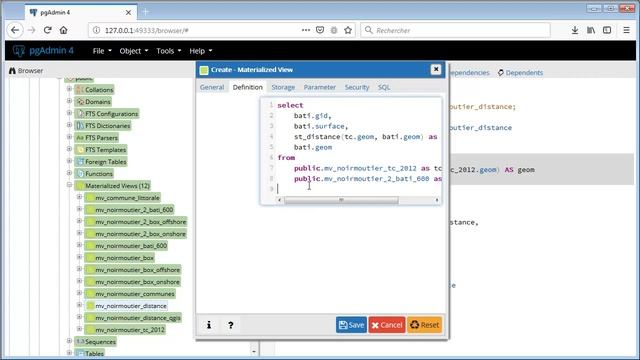Screen dimensions: 640x360
Task: Open the downloads arrow icon
Action: [575, 30]
